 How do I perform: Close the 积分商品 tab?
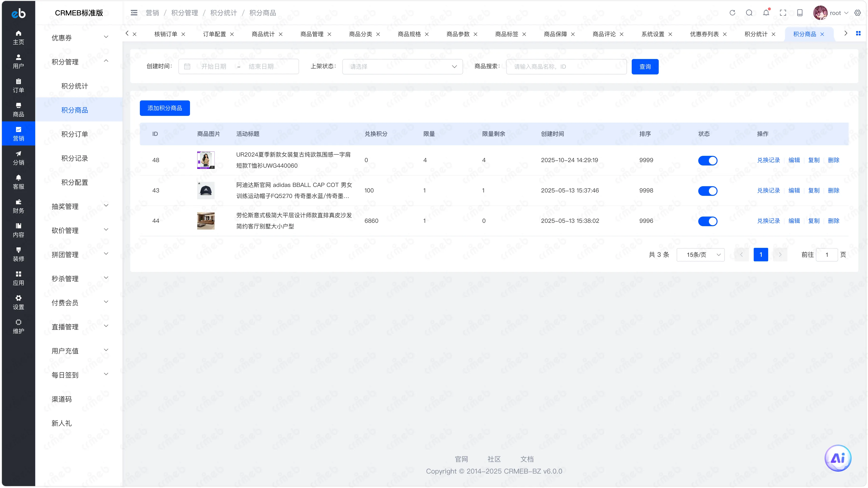tap(822, 34)
